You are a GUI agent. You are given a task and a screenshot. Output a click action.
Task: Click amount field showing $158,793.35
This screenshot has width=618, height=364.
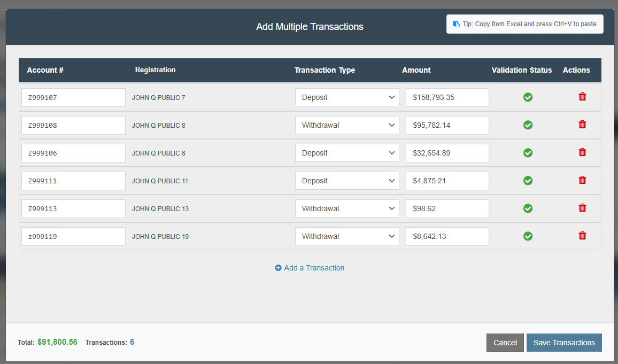[447, 97]
